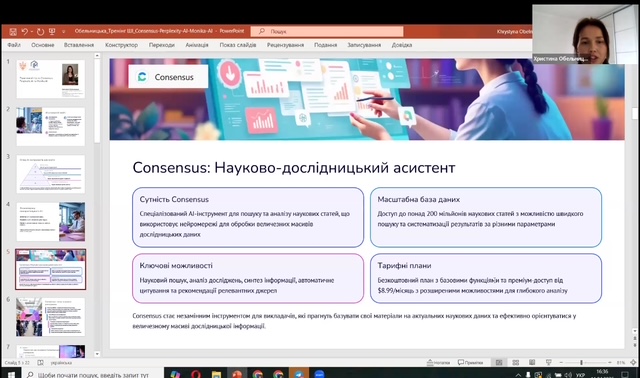Open the Довідка ribbon tab
This screenshot has width=640, height=378.
tap(402, 45)
